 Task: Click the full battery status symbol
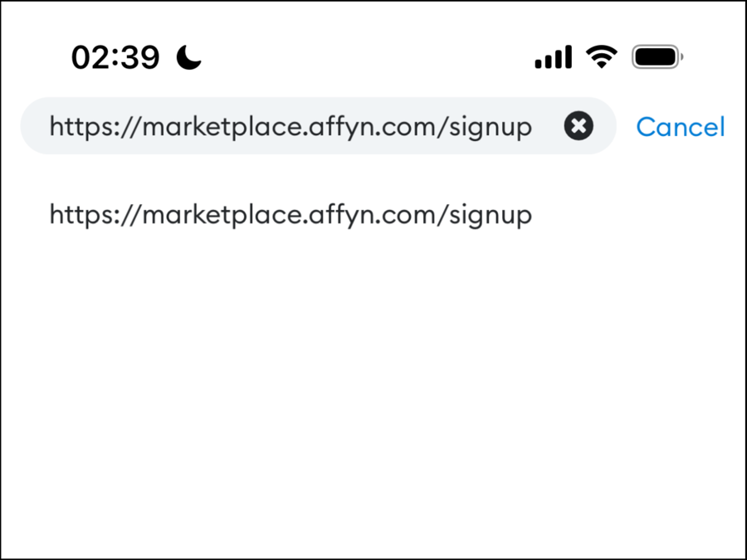pyautogui.click(x=657, y=57)
